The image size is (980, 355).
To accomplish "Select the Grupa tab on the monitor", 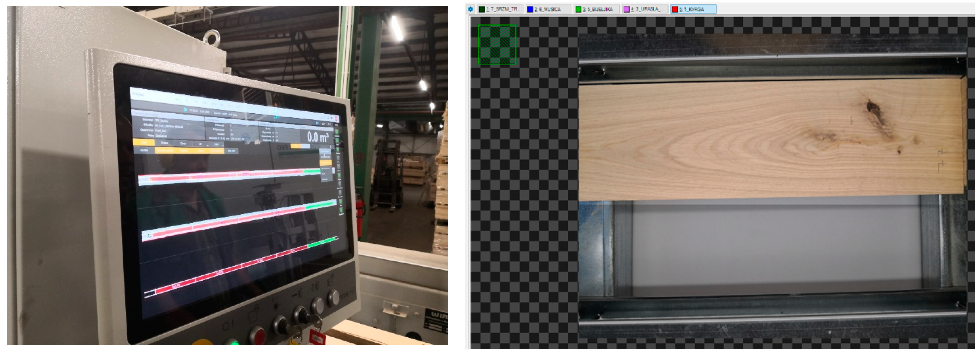I will tap(164, 143).
